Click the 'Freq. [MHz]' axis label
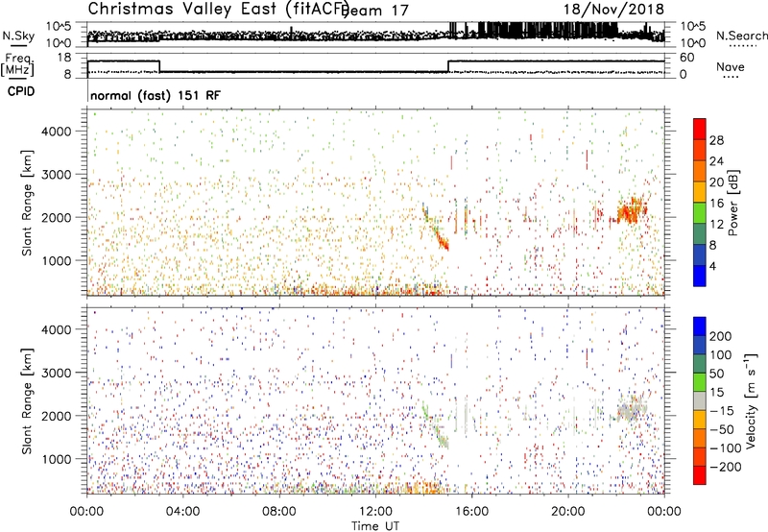Image resolution: width=768 pixels, height=532 pixels. 17,65
